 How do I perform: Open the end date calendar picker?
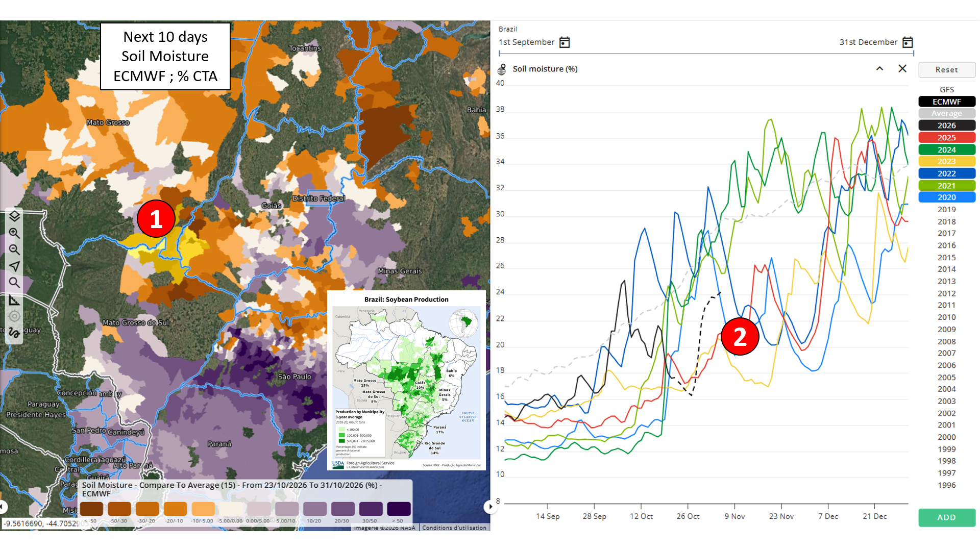908,42
